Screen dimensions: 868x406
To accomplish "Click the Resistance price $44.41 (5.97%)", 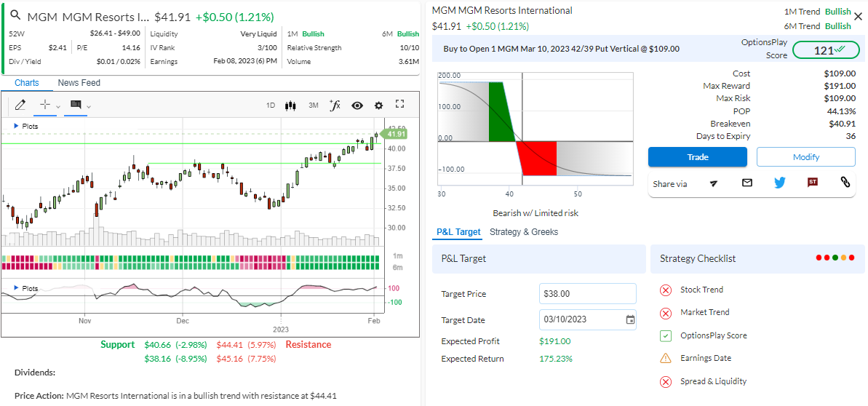I will [x=246, y=345].
